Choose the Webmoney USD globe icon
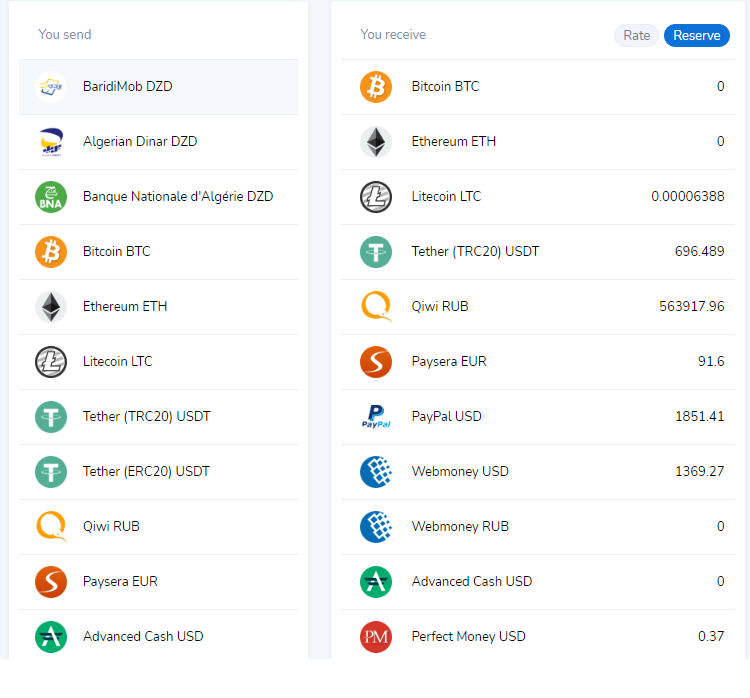 (x=376, y=472)
